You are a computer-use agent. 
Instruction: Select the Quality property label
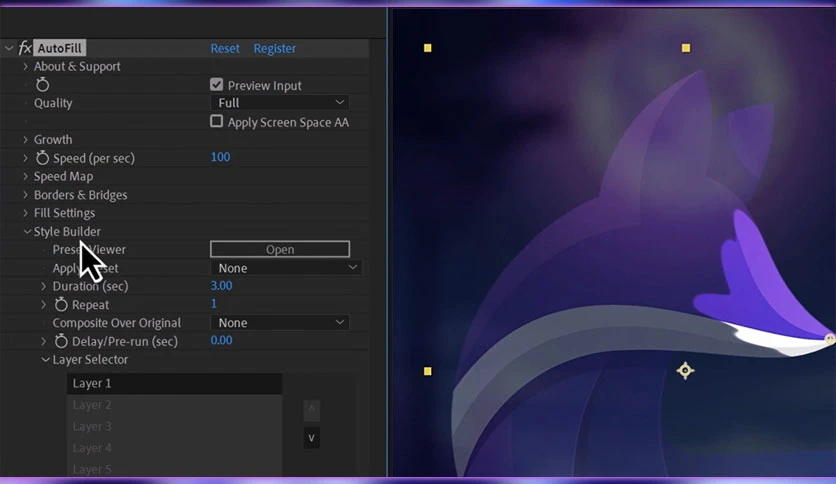tap(53, 103)
